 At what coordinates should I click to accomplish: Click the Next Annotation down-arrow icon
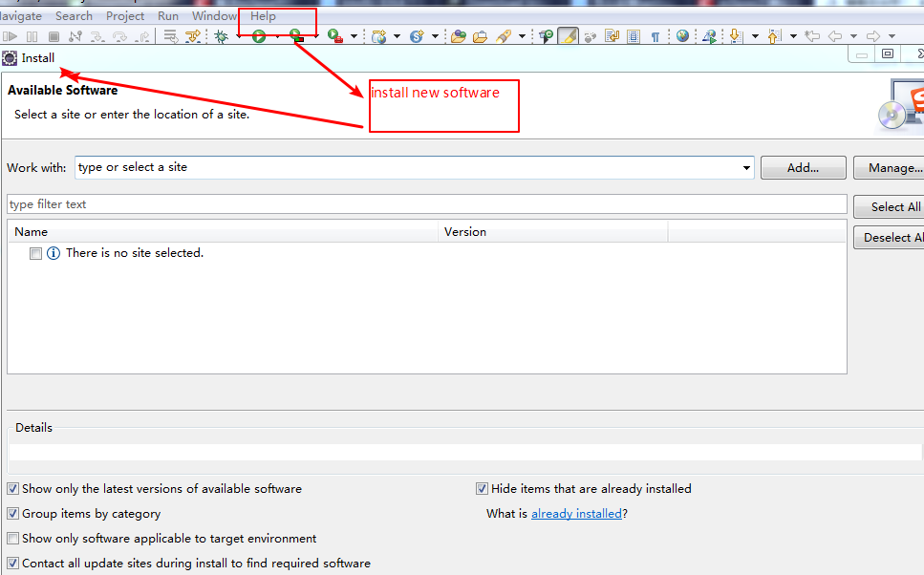click(736, 36)
